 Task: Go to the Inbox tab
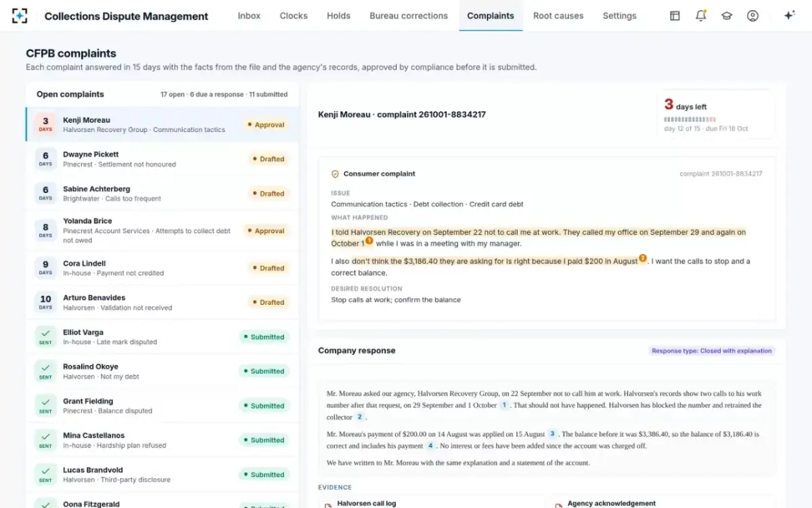249,16
